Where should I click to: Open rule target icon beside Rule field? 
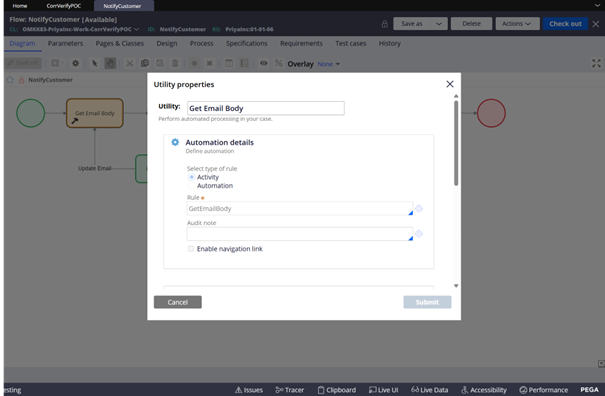pos(419,208)
